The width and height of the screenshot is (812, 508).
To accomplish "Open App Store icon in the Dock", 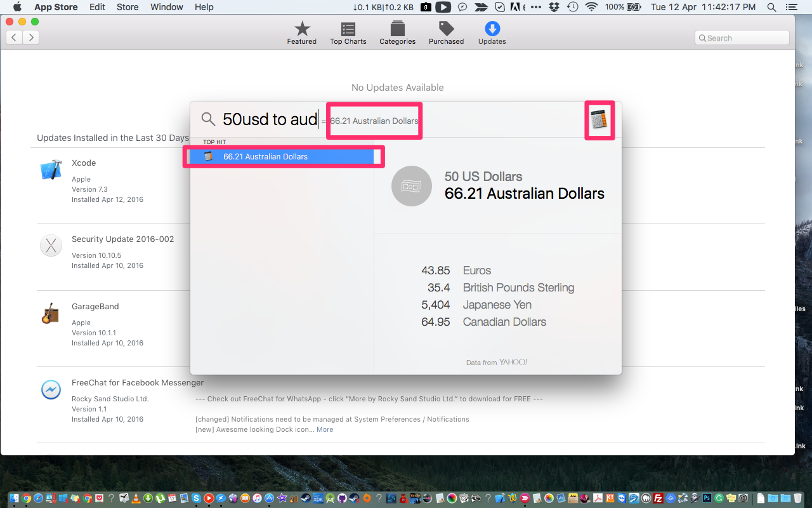I will click(269, 498).
